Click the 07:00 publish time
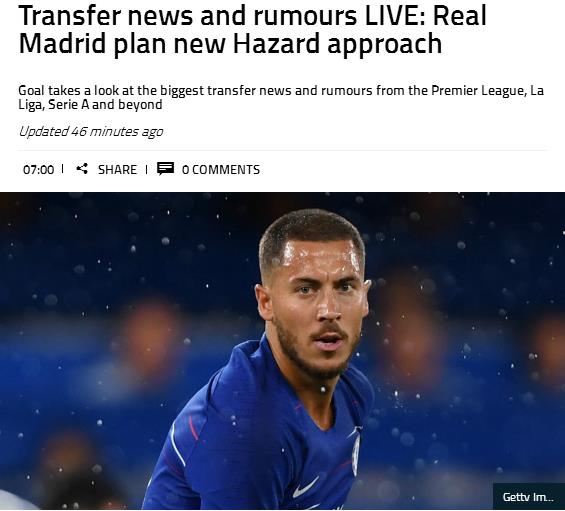565x511 pixels. [39, 169]
